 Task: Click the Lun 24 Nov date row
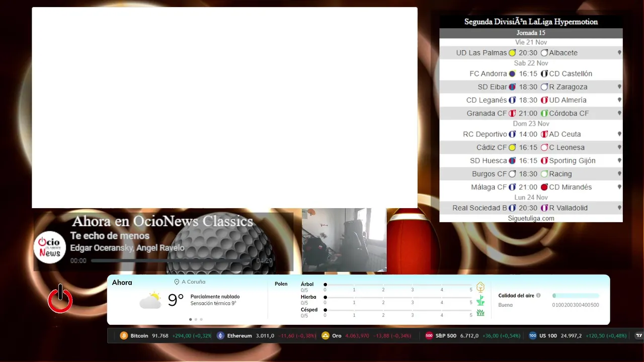point(531,198)
